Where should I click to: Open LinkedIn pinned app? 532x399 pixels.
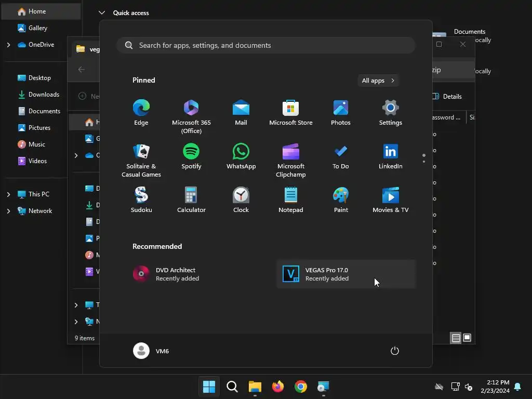[x=391, y=156]
